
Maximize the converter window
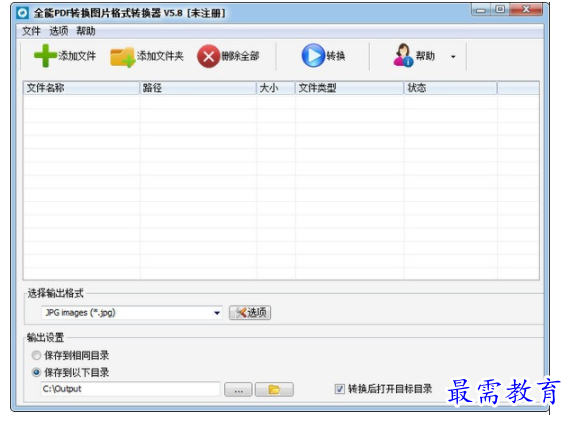pos(500,9)
